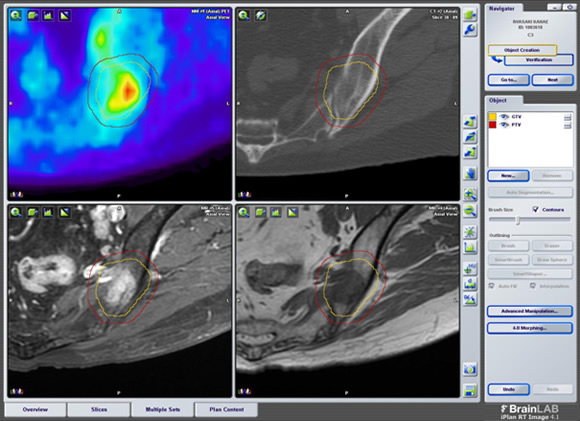Image resolution: width=580 pixels, height=421 pixels.
Task: Toggle the Contours checkbox
Action: tap(535, 209)
